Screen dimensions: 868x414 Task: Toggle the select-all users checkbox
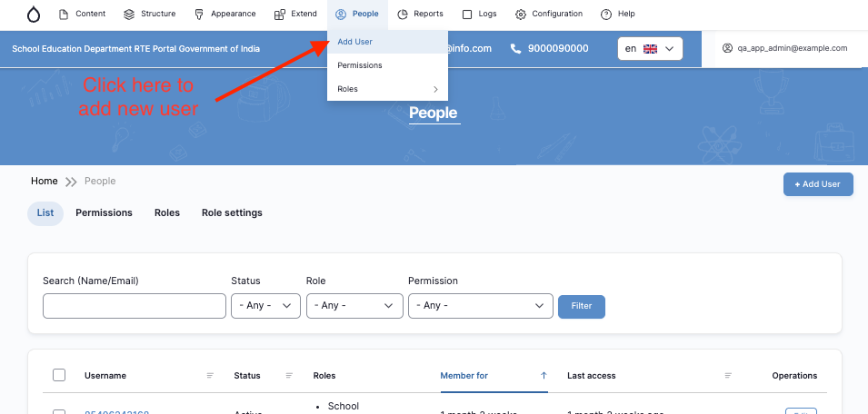pos(59,375)
